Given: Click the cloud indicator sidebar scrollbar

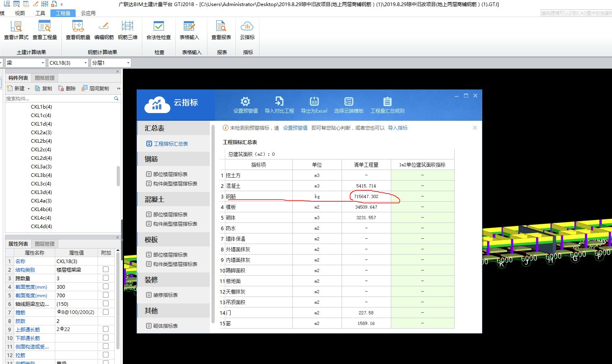Looking at the screenshot, I should 213,224.
